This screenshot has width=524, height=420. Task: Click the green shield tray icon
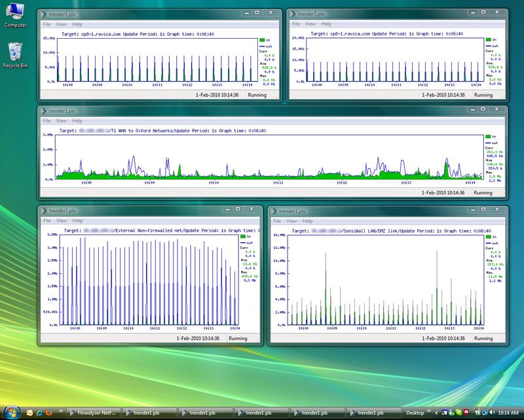459,413
